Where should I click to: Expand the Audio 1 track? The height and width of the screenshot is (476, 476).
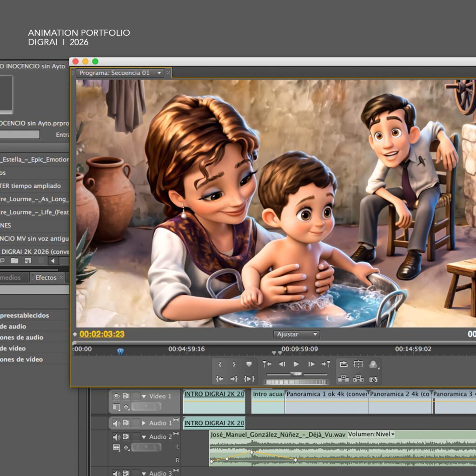144,423
